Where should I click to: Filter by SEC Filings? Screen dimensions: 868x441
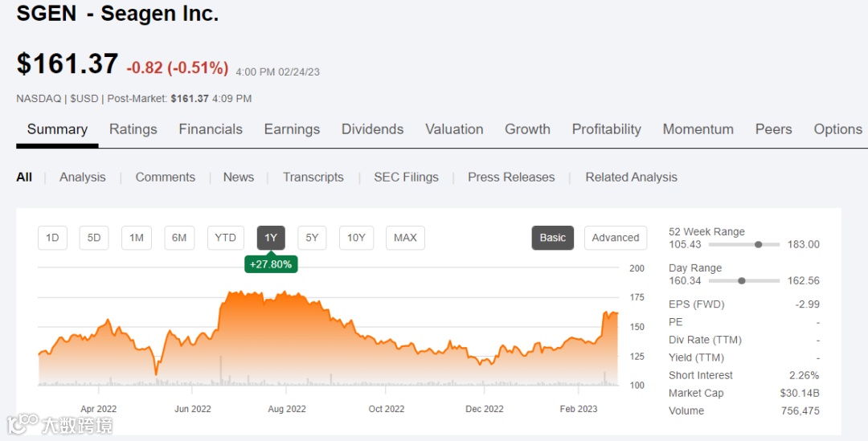[406, 178]
